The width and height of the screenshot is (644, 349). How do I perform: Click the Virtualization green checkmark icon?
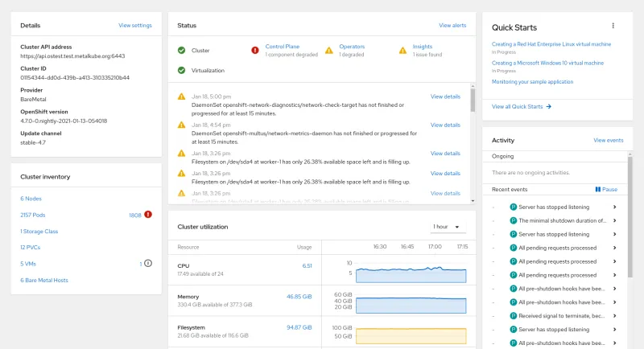click(182, 71)
